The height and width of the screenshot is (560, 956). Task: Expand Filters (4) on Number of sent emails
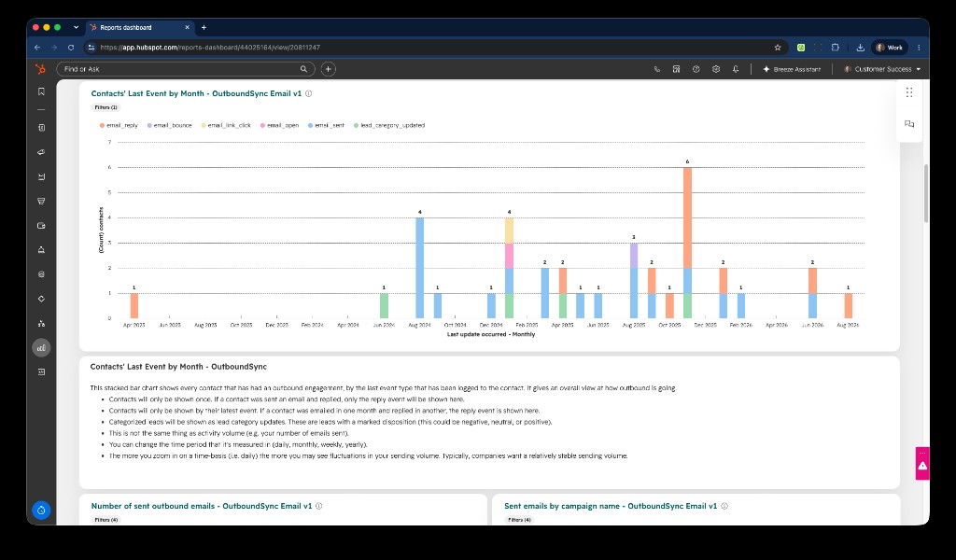(106, 520)
